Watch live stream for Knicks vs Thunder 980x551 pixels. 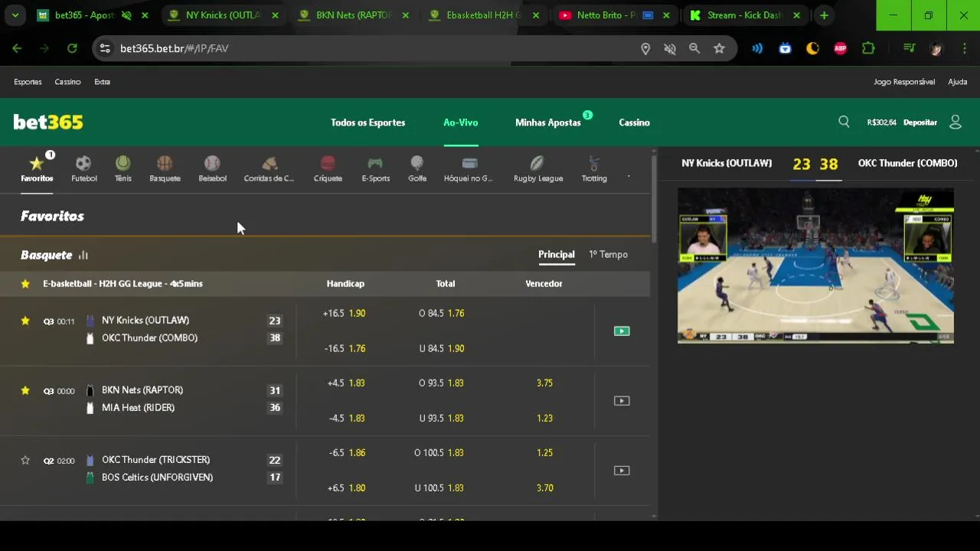tap(622, 331)
